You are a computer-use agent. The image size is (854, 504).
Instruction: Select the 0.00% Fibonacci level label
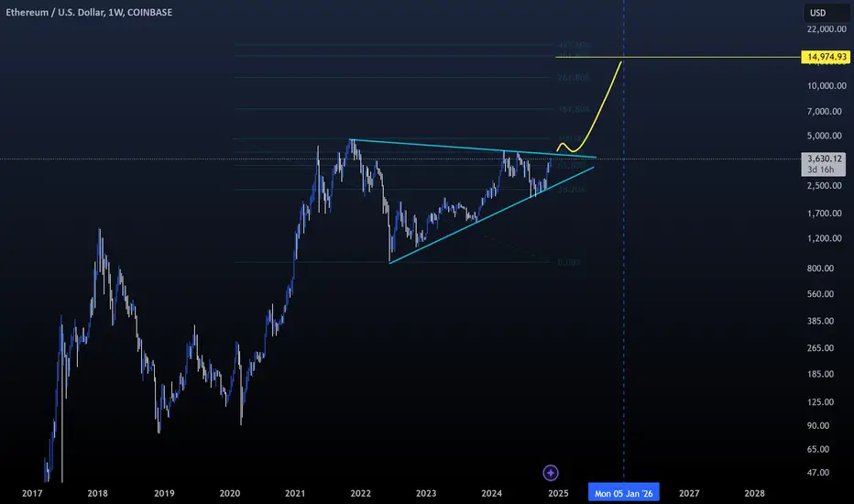tap(569, 262)
